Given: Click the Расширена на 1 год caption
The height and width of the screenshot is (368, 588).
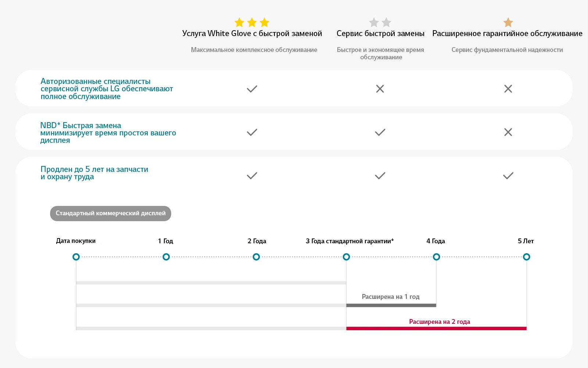Looking at the screenshot, I should (391, 297).
